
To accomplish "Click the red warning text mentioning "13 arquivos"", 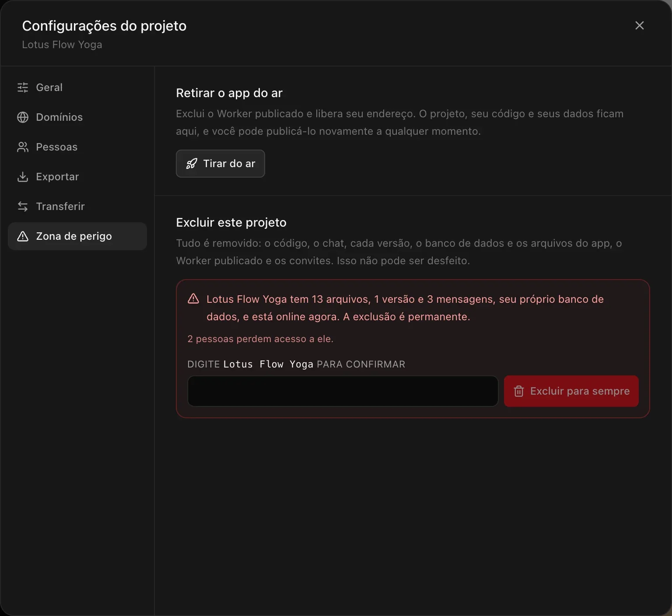I will [x=405, y=308].
